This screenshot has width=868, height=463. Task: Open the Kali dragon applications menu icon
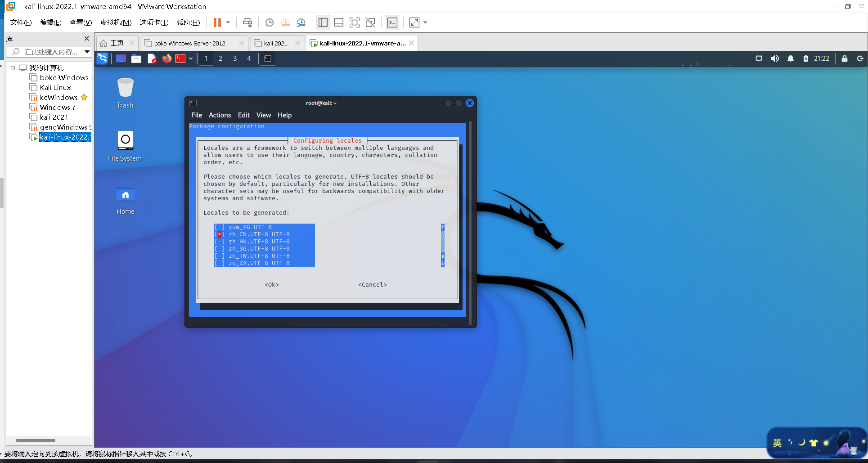[103, 58]
